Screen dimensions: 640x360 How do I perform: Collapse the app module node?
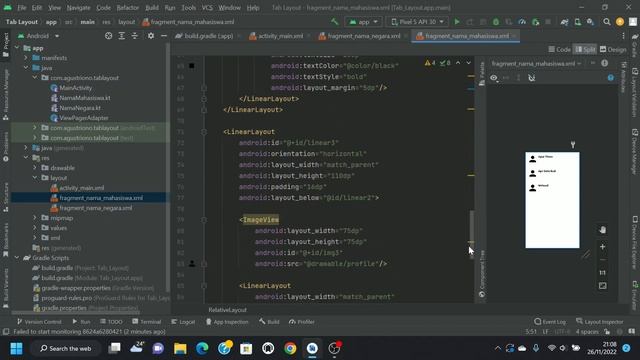(17, 48)
